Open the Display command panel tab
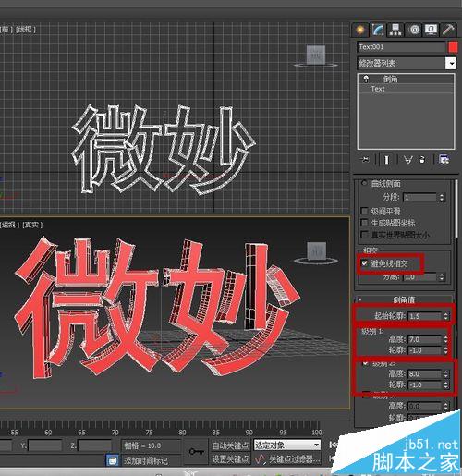This screenshot has width=462, height=476. pyautogui.click(x=431, y=30)
